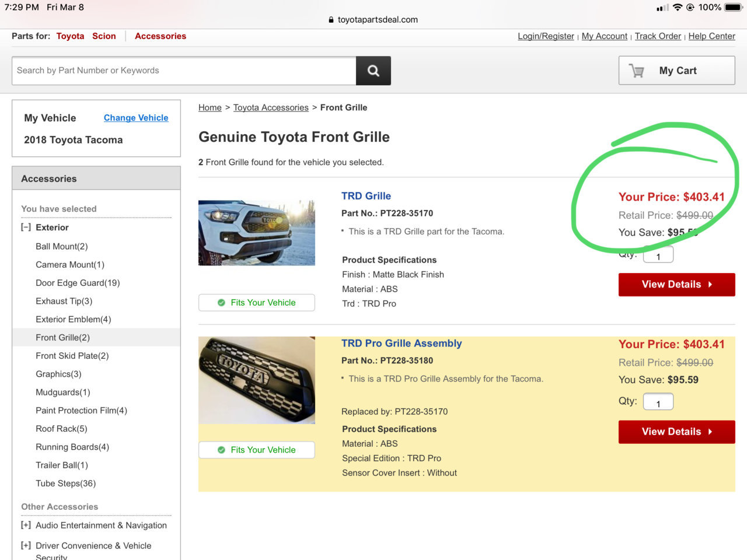747x560 pixels.
Task: Select Door Edge Guard(19) category
Action: (78, 283)
